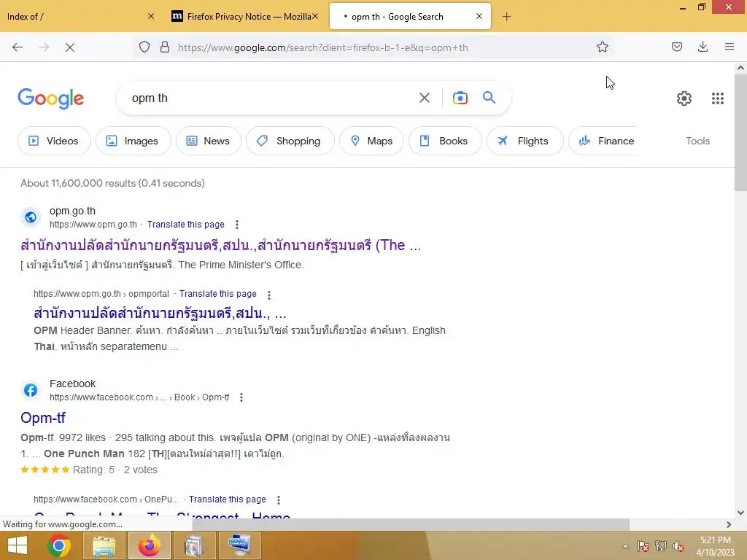Filter results by Images

pyautogui.click(x=133, y=141)
